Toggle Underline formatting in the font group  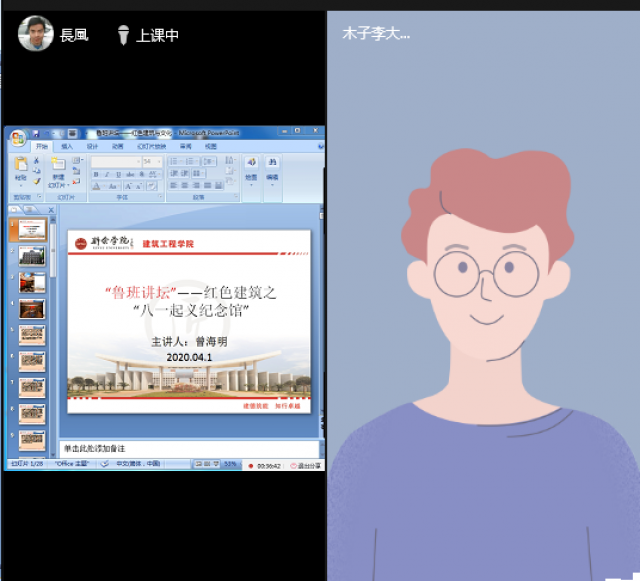click(x=116, y=174)
